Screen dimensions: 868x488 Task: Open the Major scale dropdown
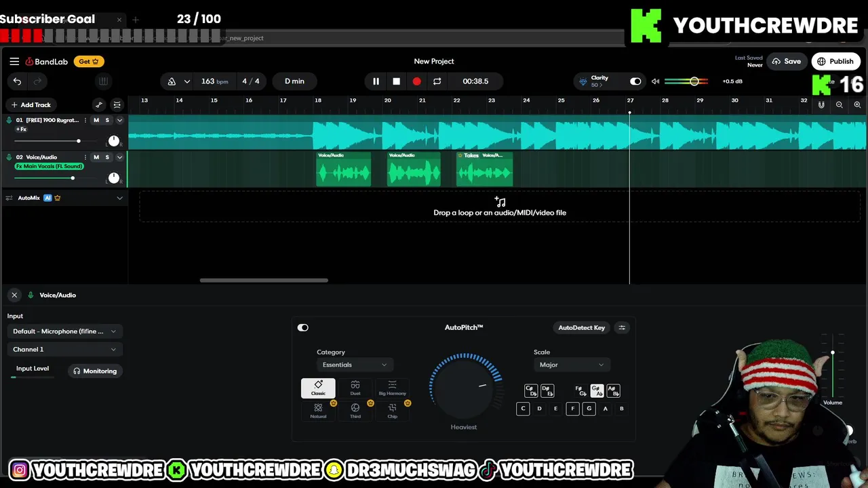point(572,365)
